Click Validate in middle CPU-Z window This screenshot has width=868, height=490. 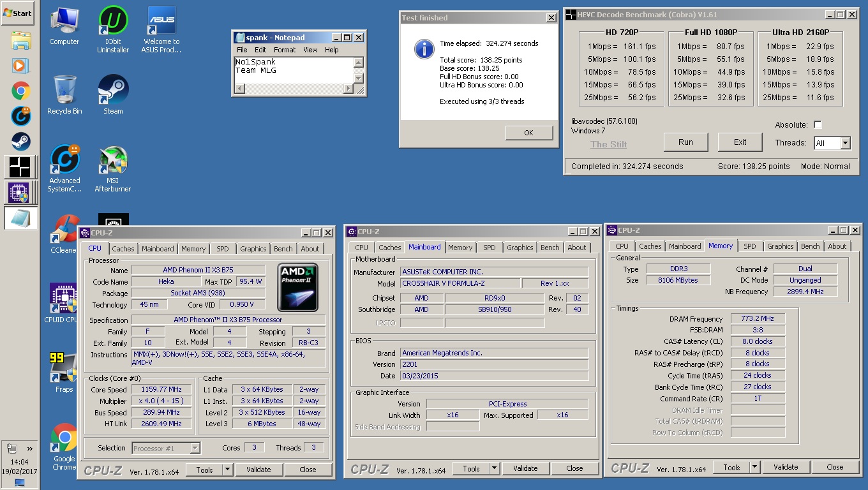(x=525, y=468)
